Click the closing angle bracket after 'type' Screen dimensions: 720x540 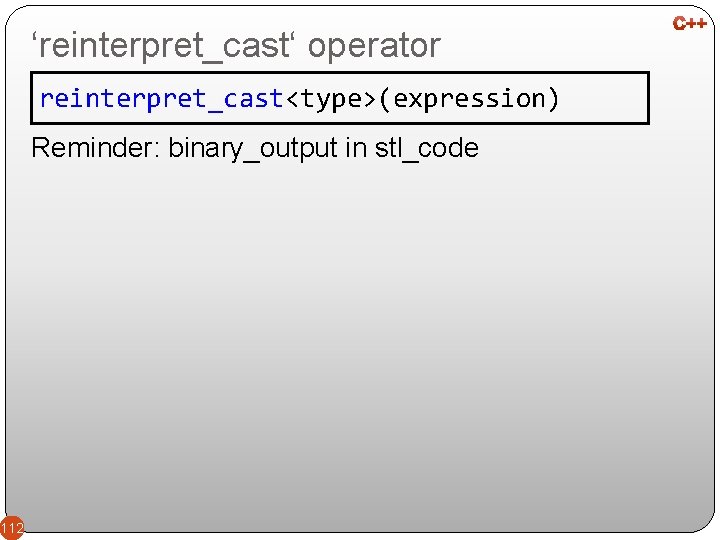pos(369,98)
